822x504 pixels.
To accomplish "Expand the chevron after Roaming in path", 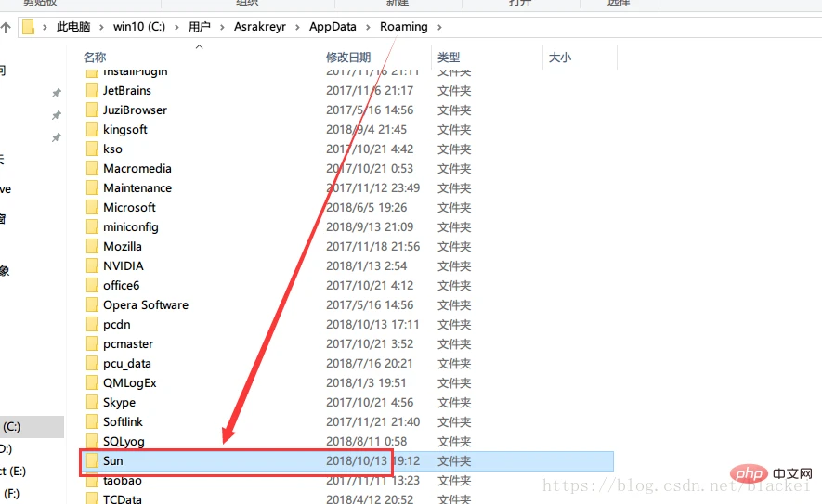I will (x=439, y=27).
